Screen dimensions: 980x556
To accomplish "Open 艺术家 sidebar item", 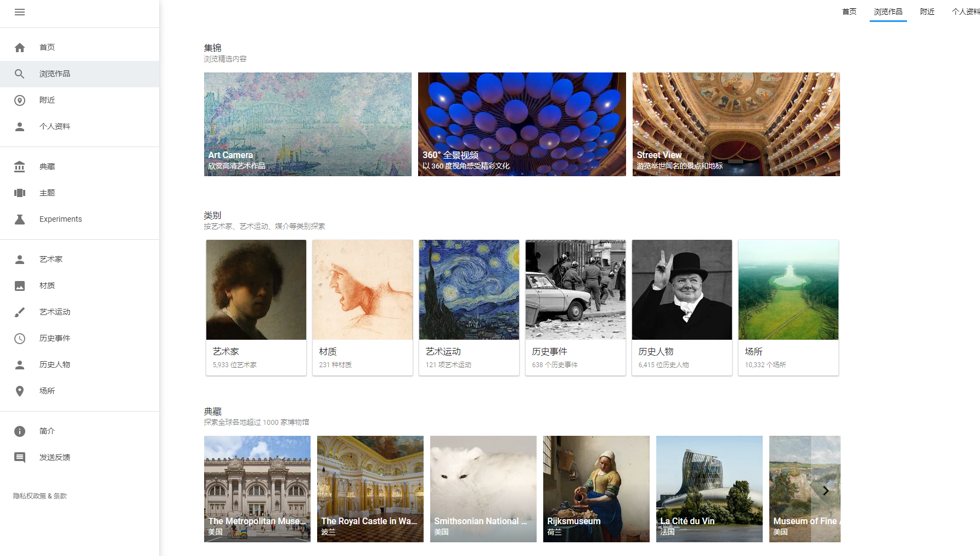I will point(80,259).
